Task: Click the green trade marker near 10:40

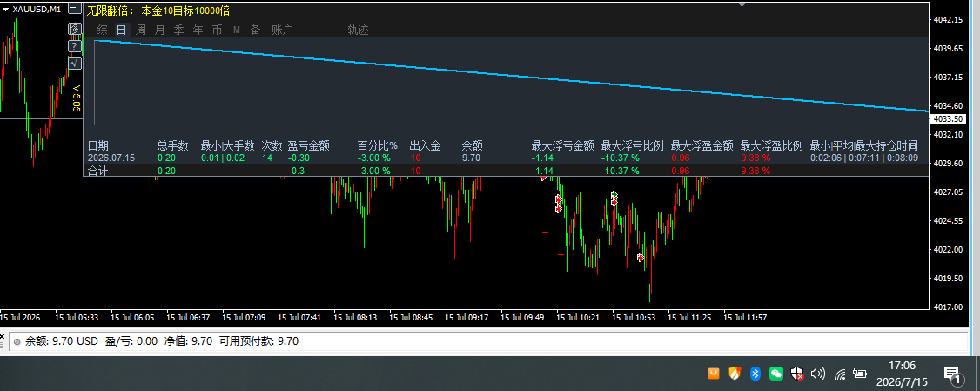Action: (x=614, y=194)
